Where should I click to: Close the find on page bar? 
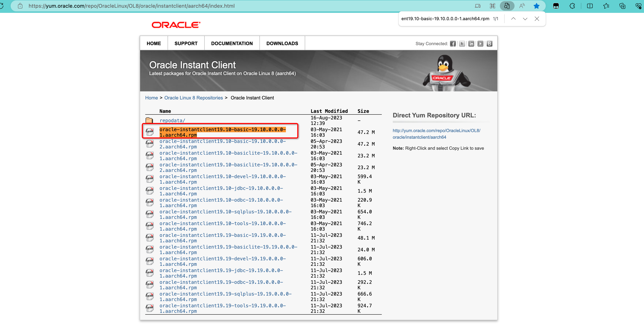(537, 19)
